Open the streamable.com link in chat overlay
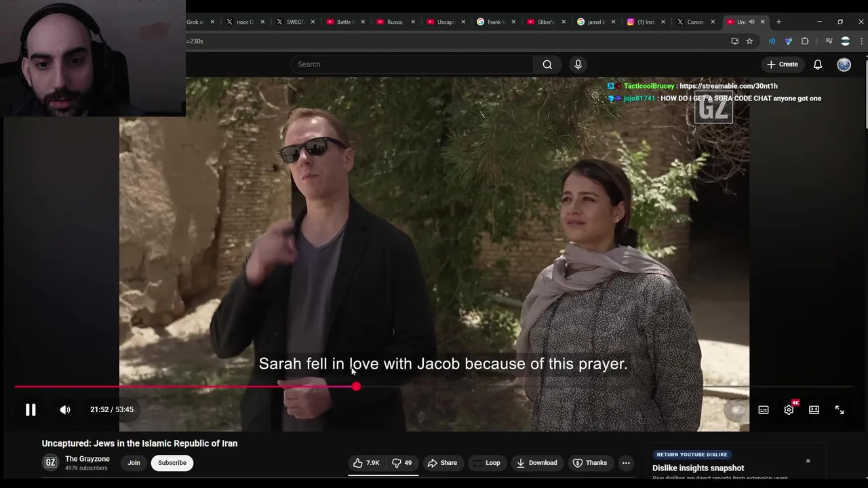 [728, 86]
